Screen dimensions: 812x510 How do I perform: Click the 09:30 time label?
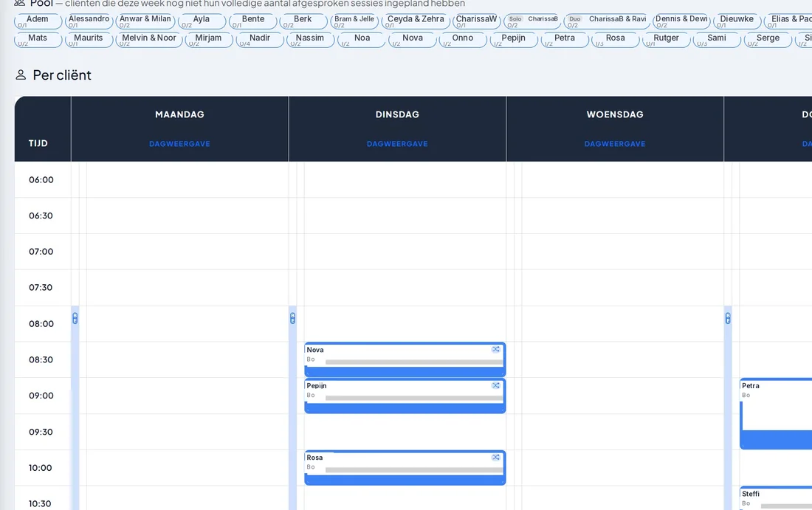pos(41,432)
